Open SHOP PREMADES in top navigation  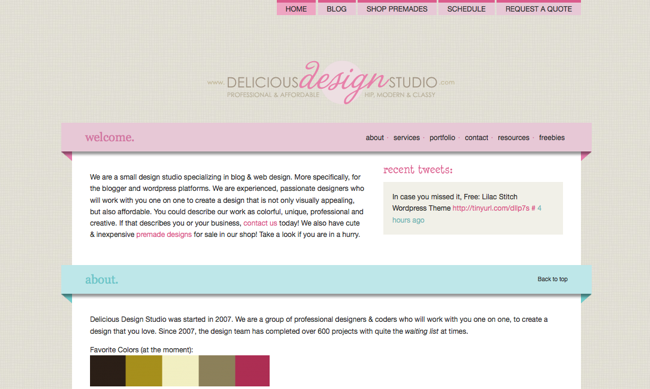tap(397, 8)
